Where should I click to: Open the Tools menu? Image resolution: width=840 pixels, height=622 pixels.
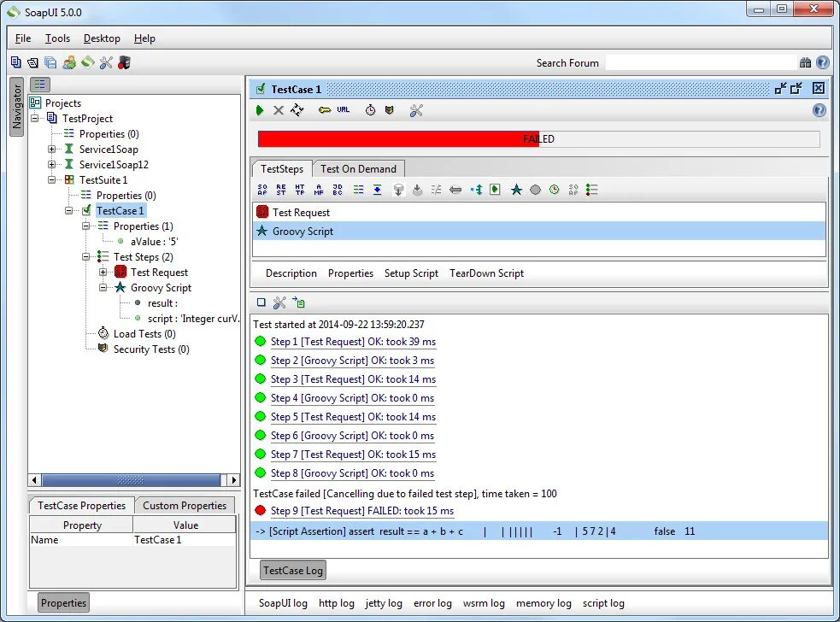coord(57,38)
